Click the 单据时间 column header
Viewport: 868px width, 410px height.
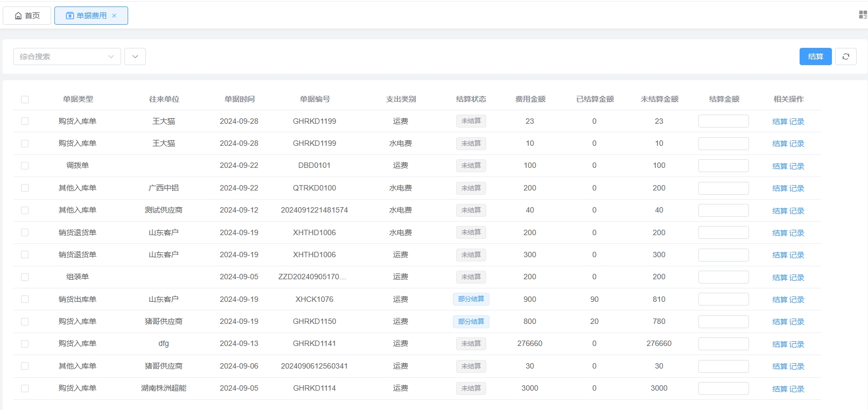[240, 99]
